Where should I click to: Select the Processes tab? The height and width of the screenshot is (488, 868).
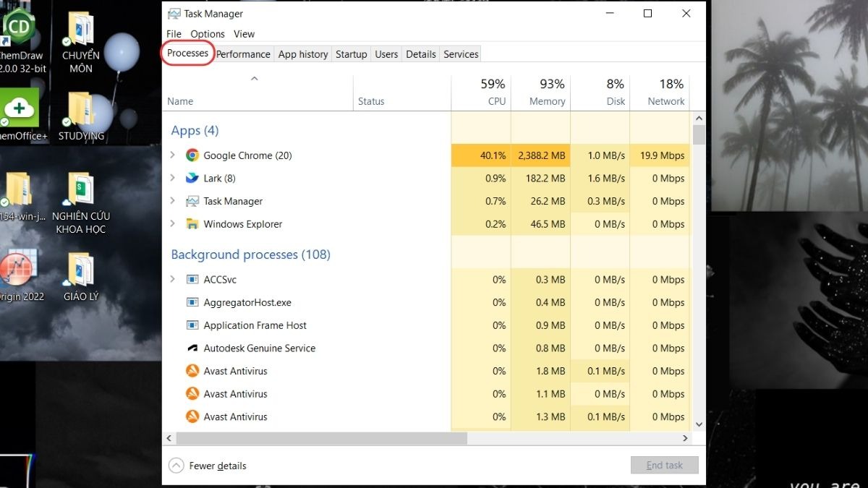click(187, 53)
